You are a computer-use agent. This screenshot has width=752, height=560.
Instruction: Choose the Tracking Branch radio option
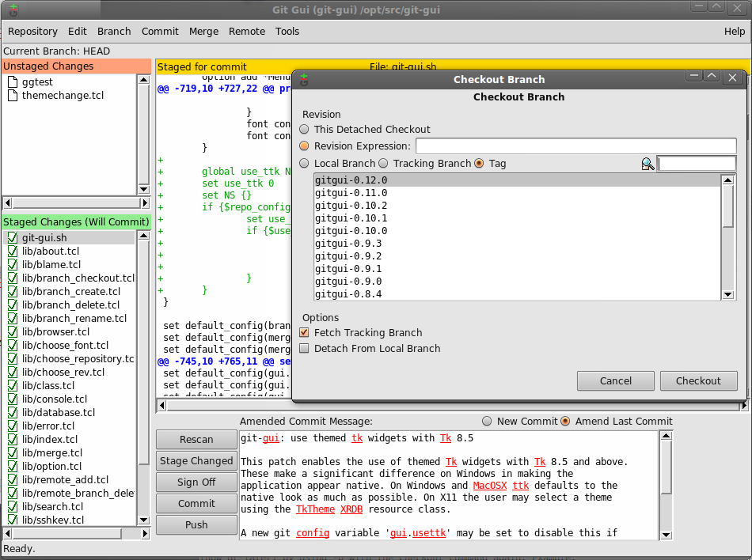(383, 164)
